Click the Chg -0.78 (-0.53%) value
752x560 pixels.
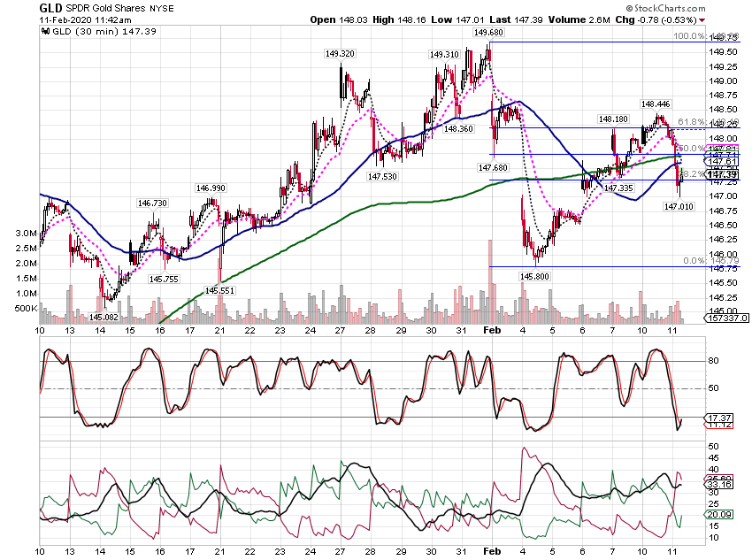pos(656,19)
